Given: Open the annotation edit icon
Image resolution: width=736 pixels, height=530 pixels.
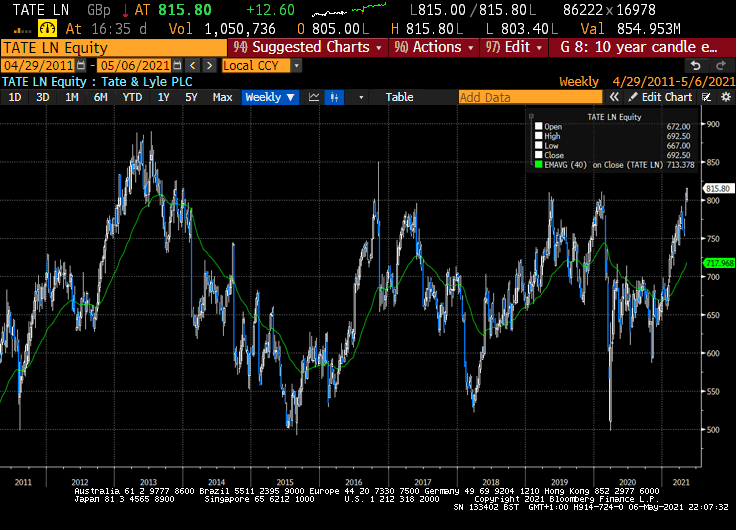Looking at the screenshot, I should click(706, 97).
